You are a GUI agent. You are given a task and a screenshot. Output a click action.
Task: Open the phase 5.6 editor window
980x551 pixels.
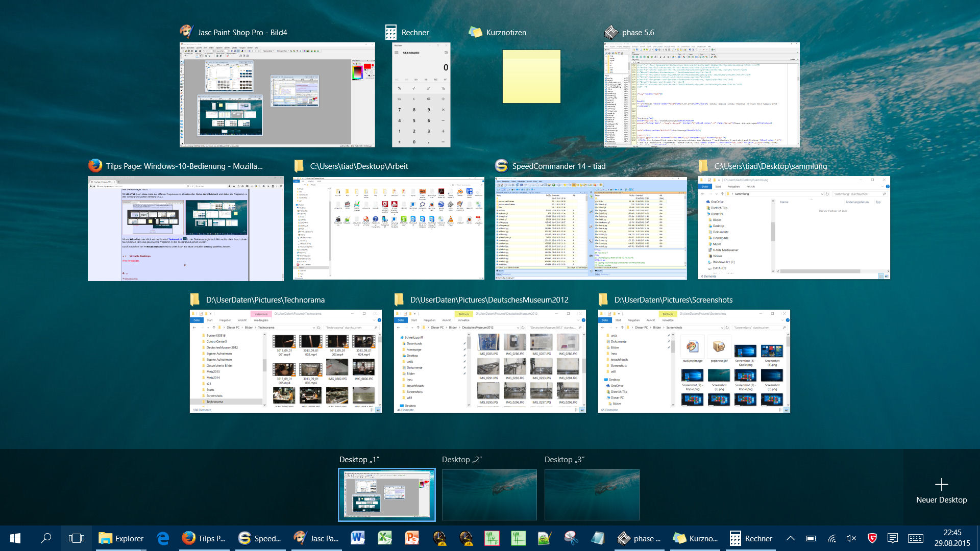[701, 95]
